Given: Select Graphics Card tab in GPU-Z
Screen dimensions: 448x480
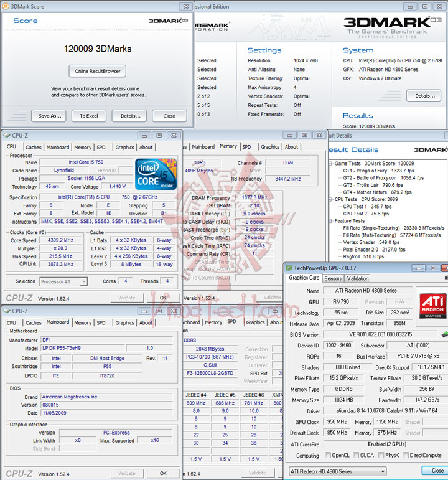Looking at the screenshot, I should (x=304, y=278).
